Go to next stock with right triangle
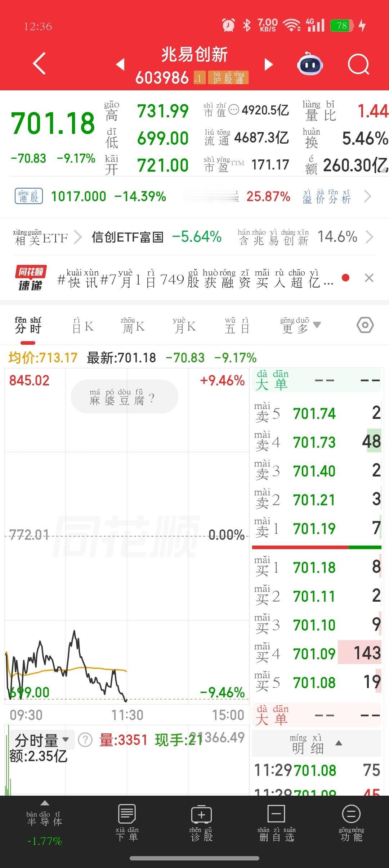Screen dimensions: 389x868 coord(268,64)
